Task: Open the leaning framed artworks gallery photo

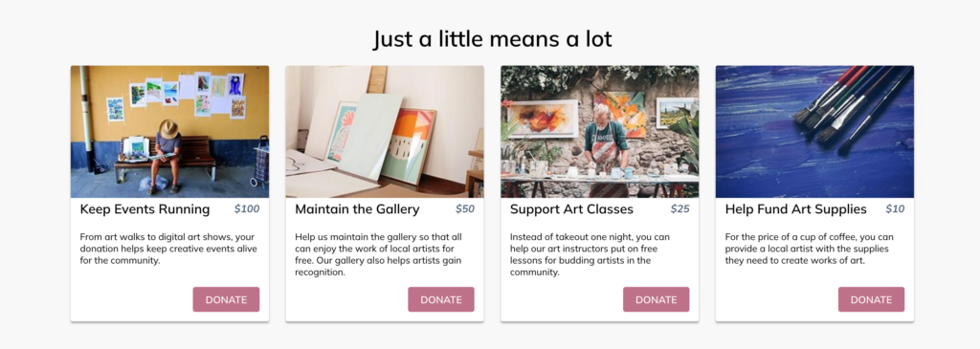Action: coord(385,132)
